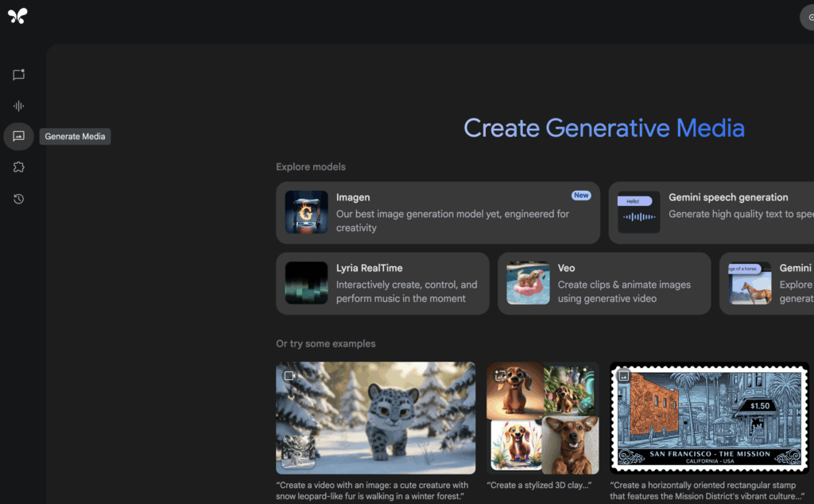Image resolution: width=814 pixels, height=504 pixels.
Task: Open the Build puzzle-piece sidebar icon
Action: click(19, 167)
